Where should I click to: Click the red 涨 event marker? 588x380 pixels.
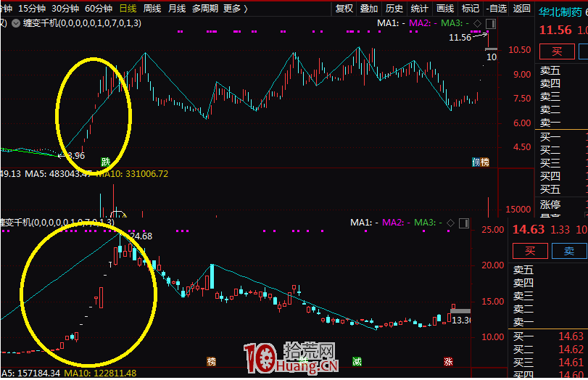click(448, 362)
